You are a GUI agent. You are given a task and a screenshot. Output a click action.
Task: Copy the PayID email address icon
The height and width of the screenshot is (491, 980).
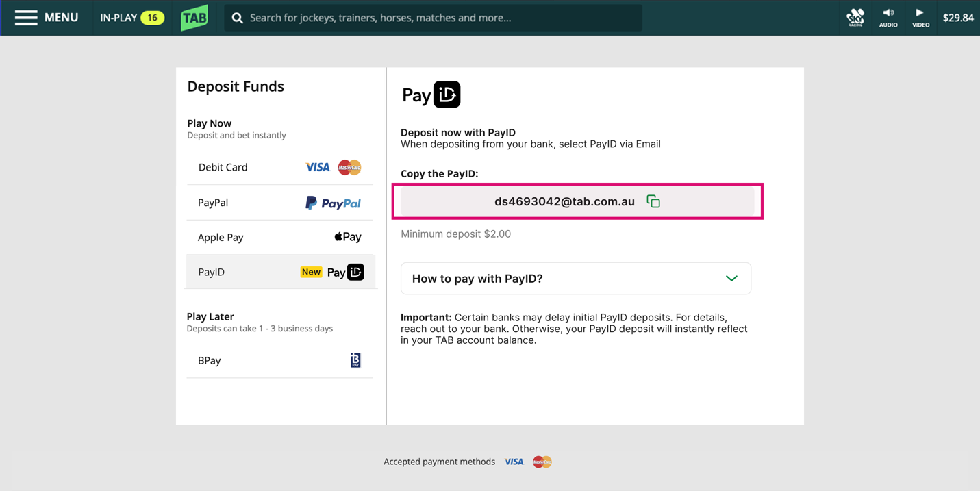(653, 201)
